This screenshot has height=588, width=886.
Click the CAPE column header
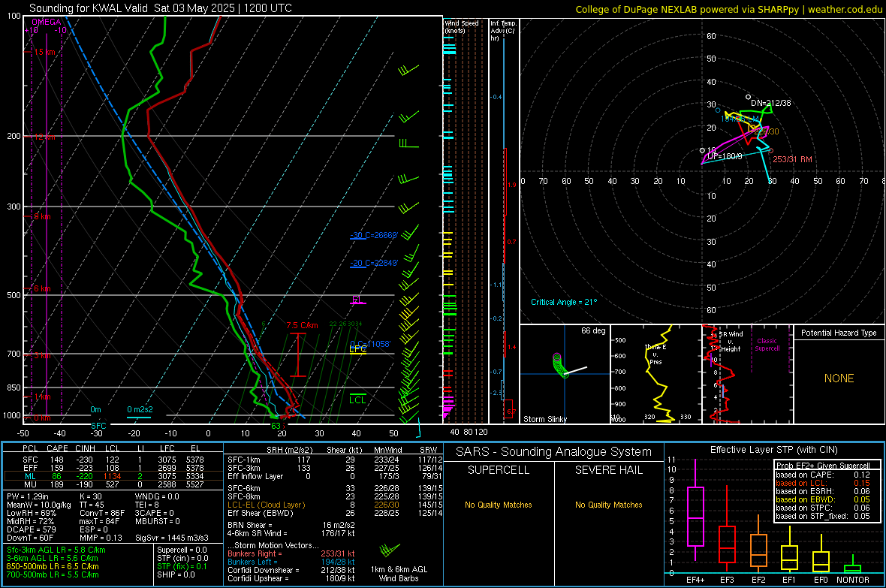(57, 448)
